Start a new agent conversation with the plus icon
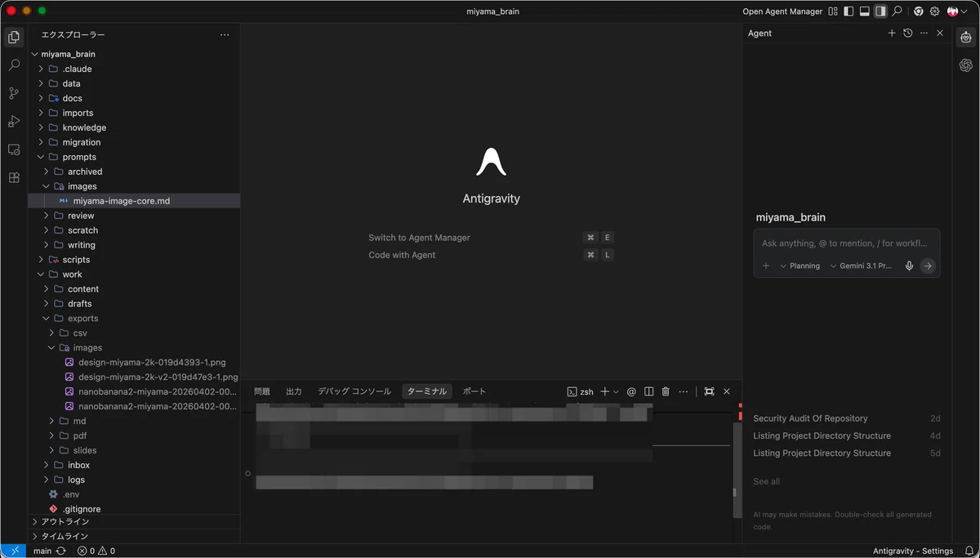This screenshot has width=980, height=558. [892, 33]
